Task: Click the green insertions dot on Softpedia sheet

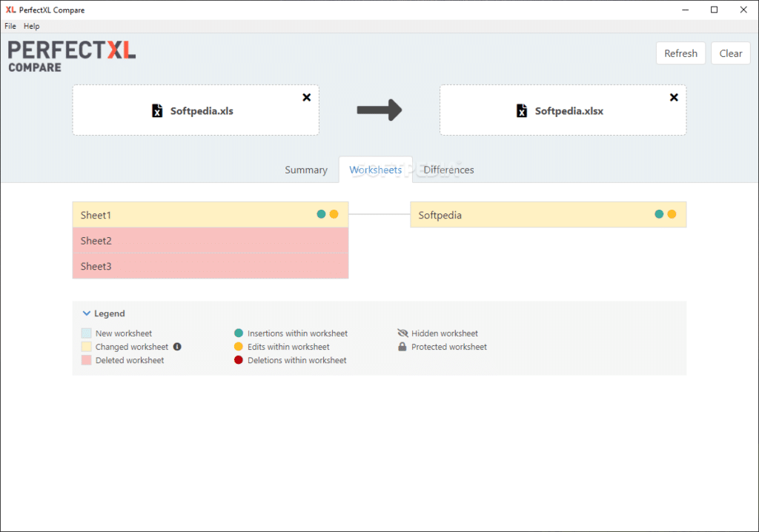Action: pyautogui.click(x=659, y=214)
